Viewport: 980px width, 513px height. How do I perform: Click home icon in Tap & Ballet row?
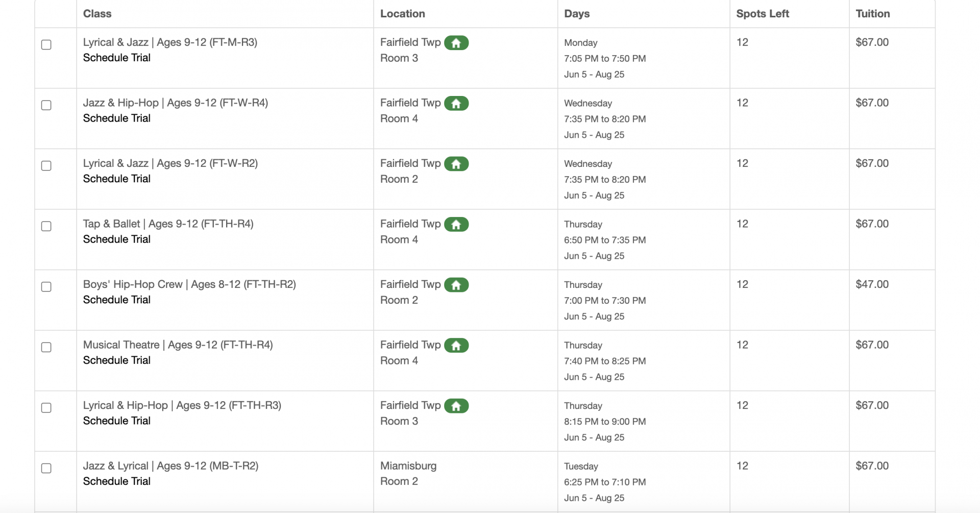coord(456,225)
